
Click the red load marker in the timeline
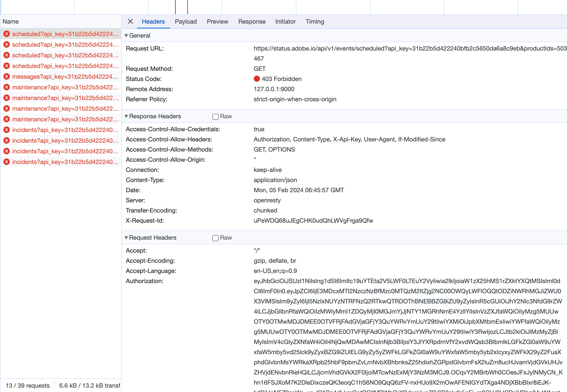click(188, 7)
